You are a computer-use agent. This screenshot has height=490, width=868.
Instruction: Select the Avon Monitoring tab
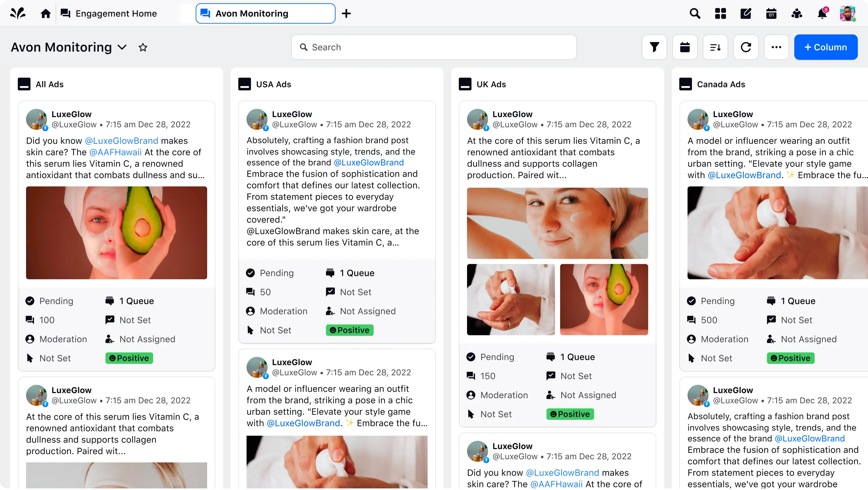pyautogui.click(x=265, y=13)
